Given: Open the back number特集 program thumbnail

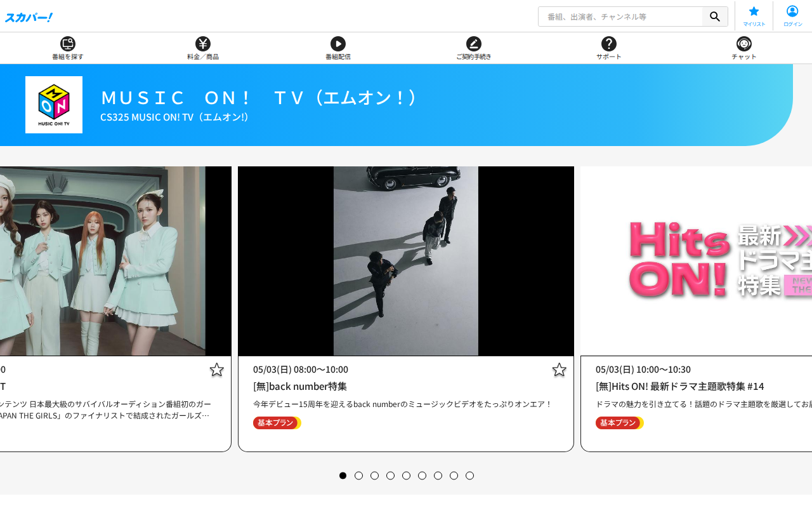Looking at the screenshot, I should (x=406, y=261).
